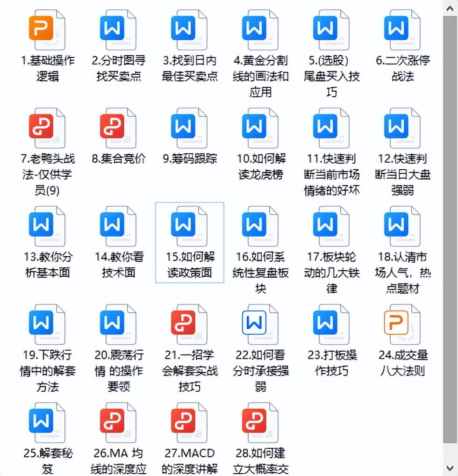Click the file name 6.二次涨停战法
This screenshot has height=476, width=458.
point(403,68)
